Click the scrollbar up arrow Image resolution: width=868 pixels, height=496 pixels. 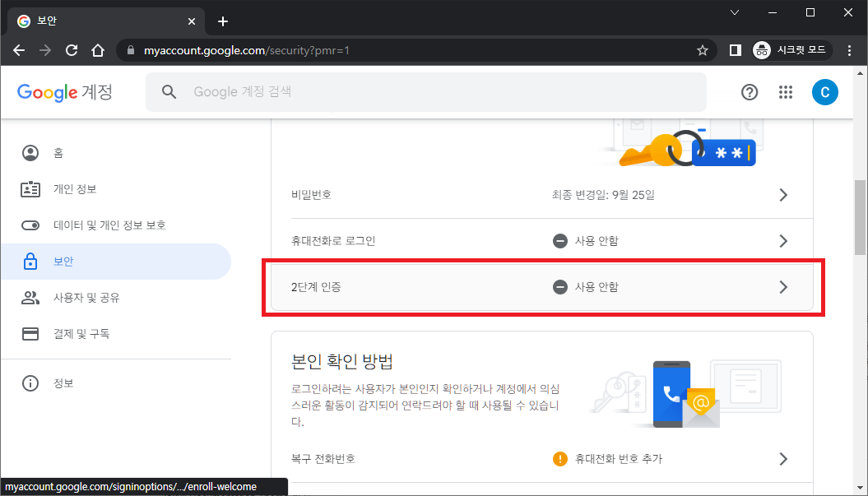coord(861,72)
